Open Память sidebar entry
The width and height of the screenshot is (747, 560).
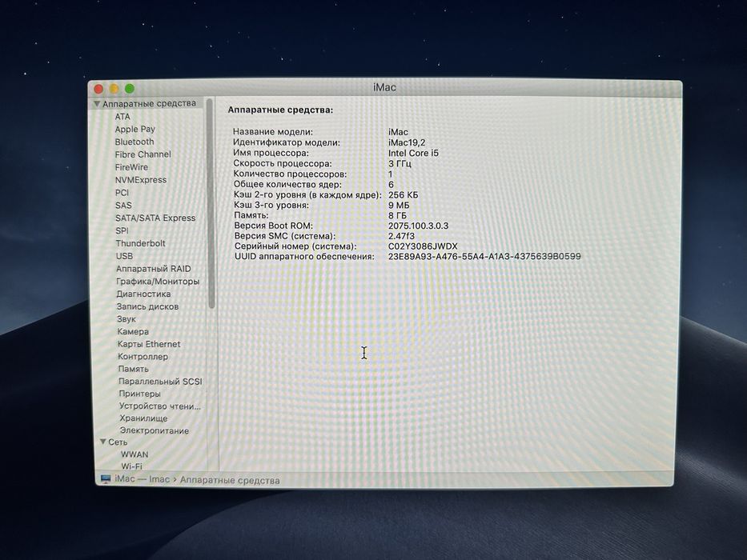(134, 369)
